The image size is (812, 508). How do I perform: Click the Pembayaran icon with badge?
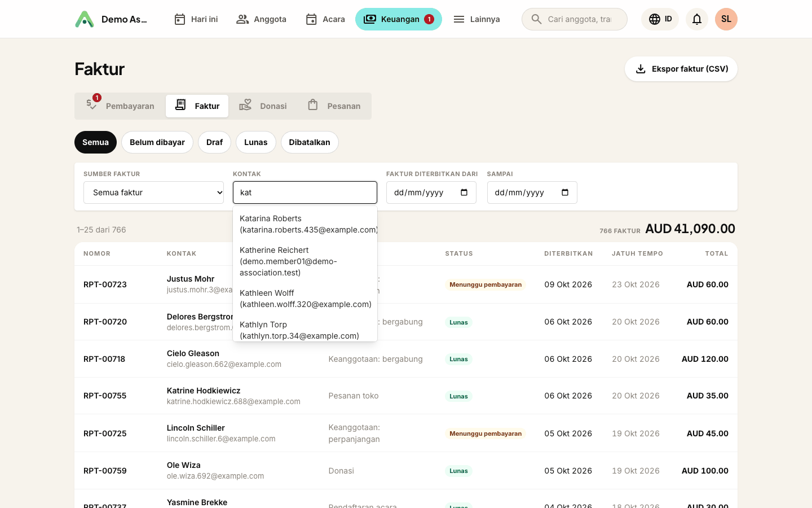92,104
